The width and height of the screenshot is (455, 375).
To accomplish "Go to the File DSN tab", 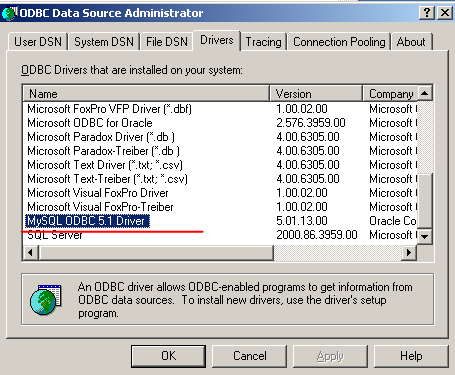I will (x=167, y=42).
